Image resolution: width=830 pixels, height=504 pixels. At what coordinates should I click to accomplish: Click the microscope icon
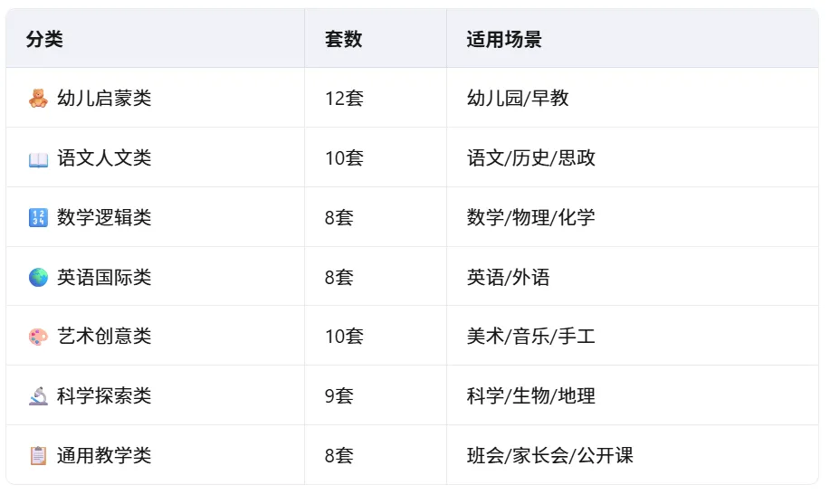point(38,396)
